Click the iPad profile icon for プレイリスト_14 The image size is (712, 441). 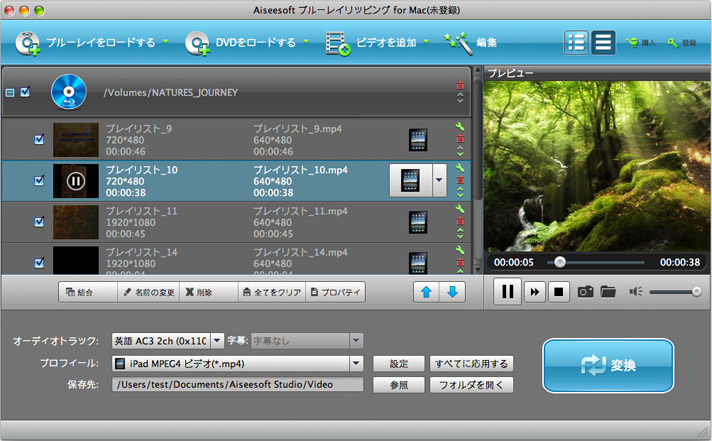point(418,263)
